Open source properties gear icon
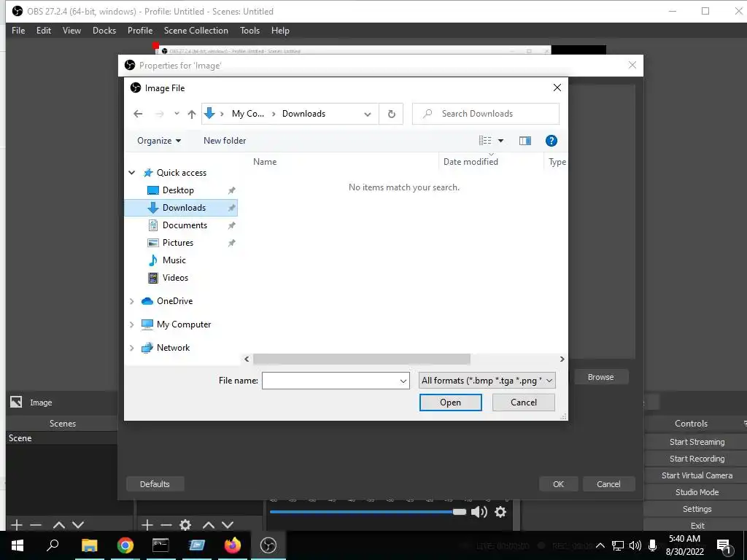 pos(185,525)
